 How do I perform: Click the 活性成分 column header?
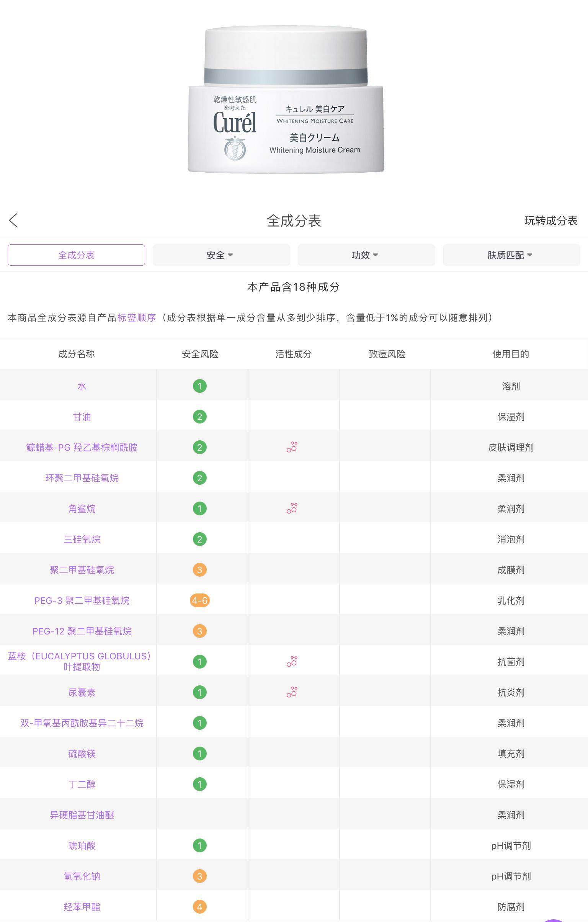(294, 354)
